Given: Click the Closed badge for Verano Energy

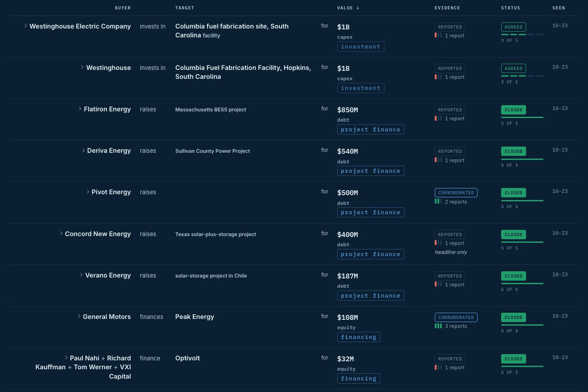Looking at the screenshot, I should coord(514,276).
